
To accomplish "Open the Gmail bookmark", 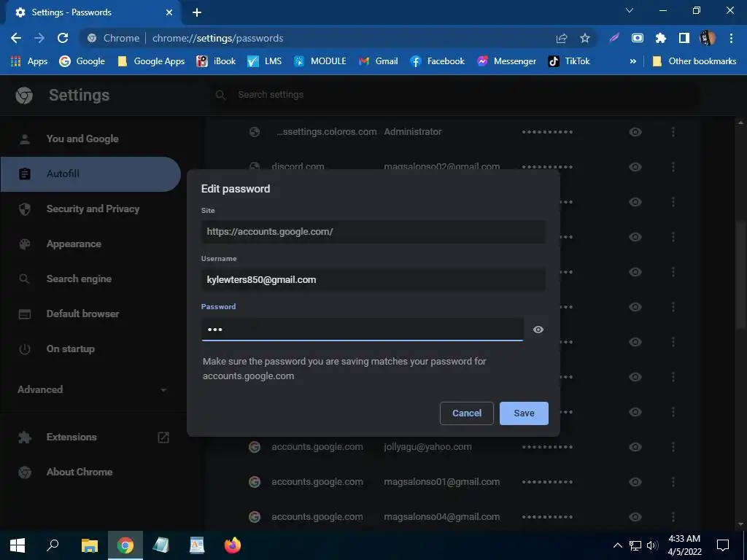I will pos(379,61).
